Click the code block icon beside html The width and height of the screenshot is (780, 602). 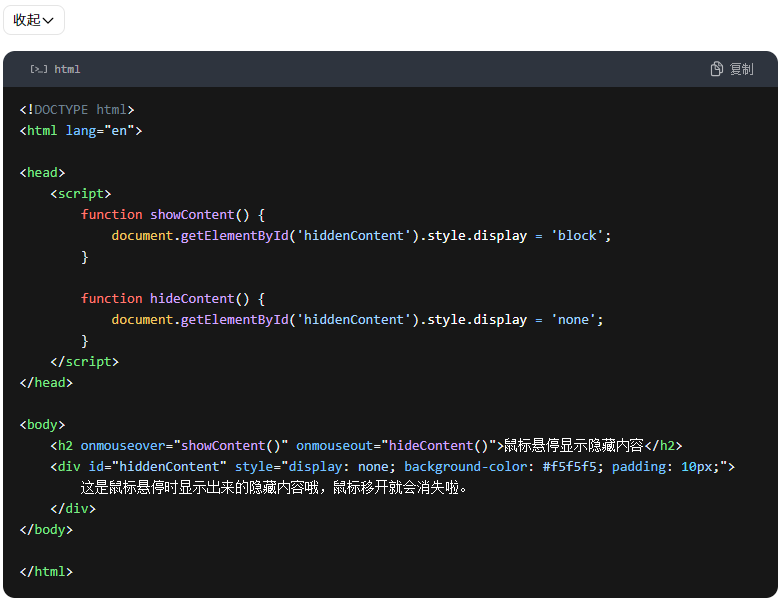click(x=39, y=69)
